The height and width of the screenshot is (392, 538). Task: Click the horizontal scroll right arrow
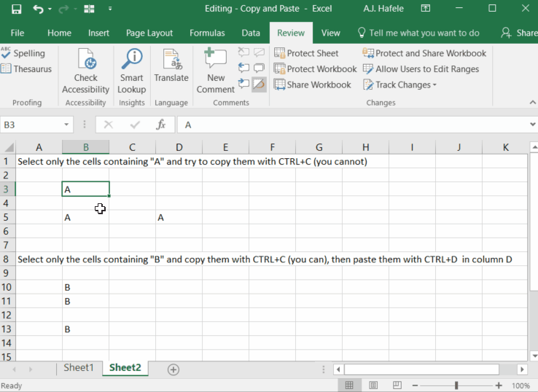pyautogui.click(x=522, y=369)
